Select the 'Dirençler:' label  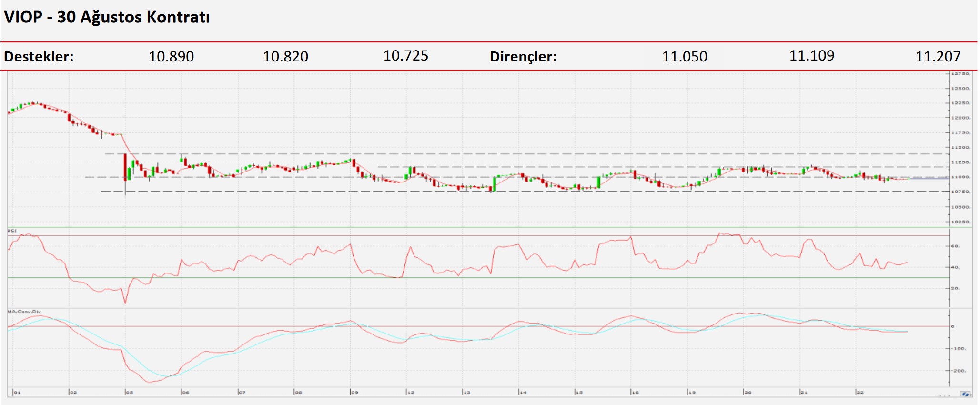pyautogui.click(x=523, y=57)
